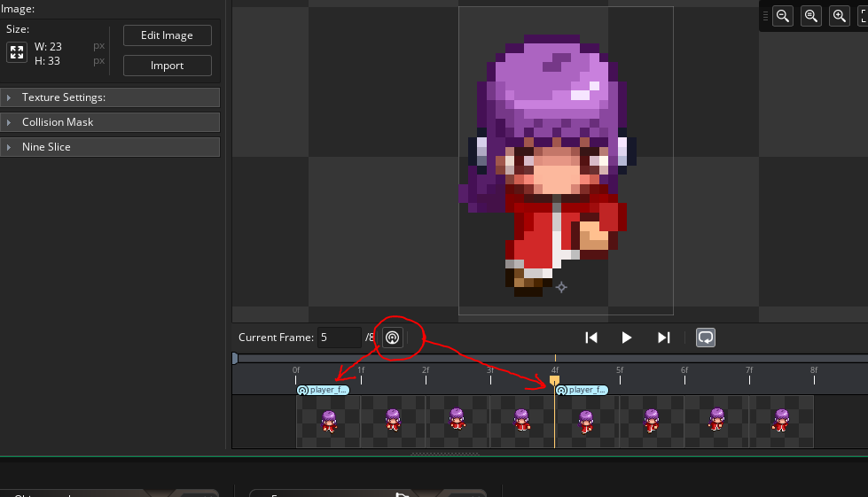Click the zoom in magnifier icon
The height and width of the screenshot is (497, 868).
point(839,16)
